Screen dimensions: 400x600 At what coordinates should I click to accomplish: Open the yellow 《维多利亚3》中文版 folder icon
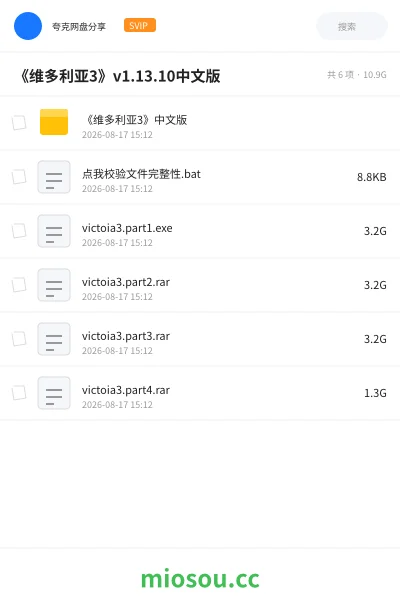click(x=54, y=122)
